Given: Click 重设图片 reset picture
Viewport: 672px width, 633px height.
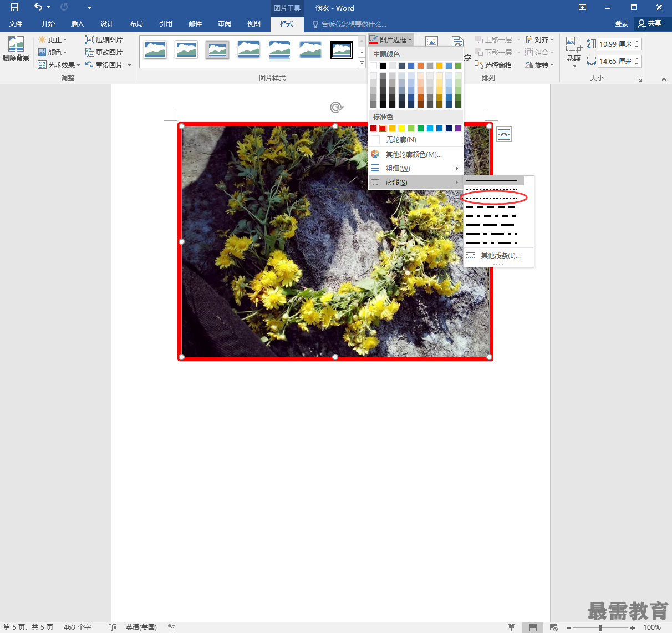Looking at the screenshot, I should (104, 65).
